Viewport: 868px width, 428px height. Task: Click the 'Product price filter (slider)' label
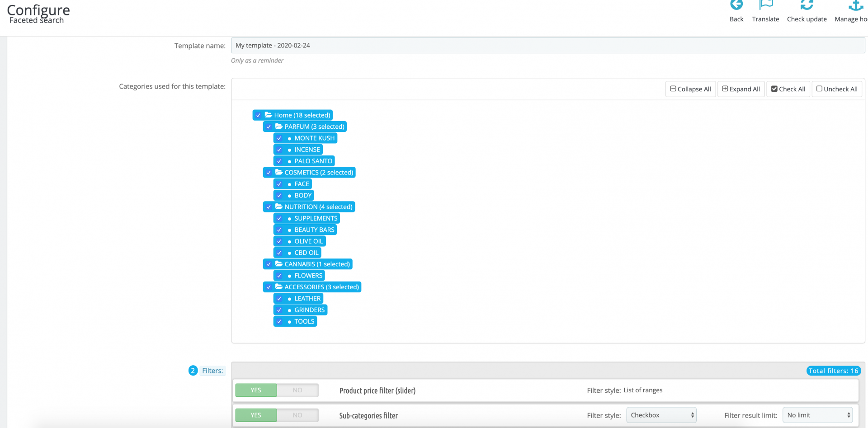pyautogui.click(x=377, y=390)
